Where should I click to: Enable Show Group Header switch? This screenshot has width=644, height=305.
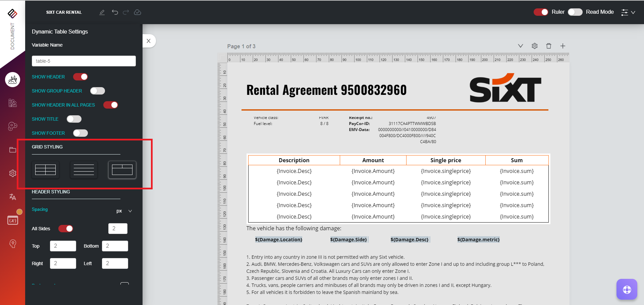pyautogui.click(x=98, y=91)
